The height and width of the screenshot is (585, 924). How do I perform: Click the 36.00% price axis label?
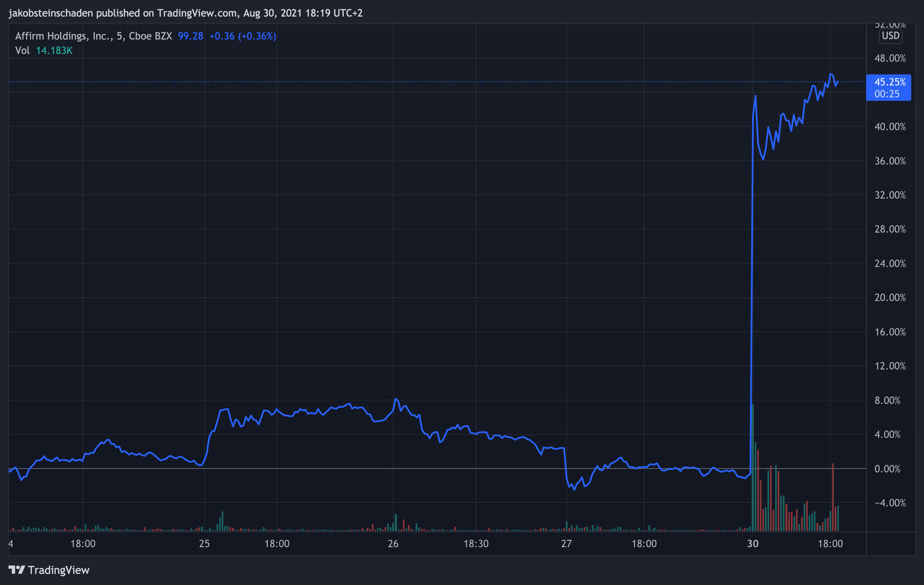pyautogui.click(x=890, y=161)
